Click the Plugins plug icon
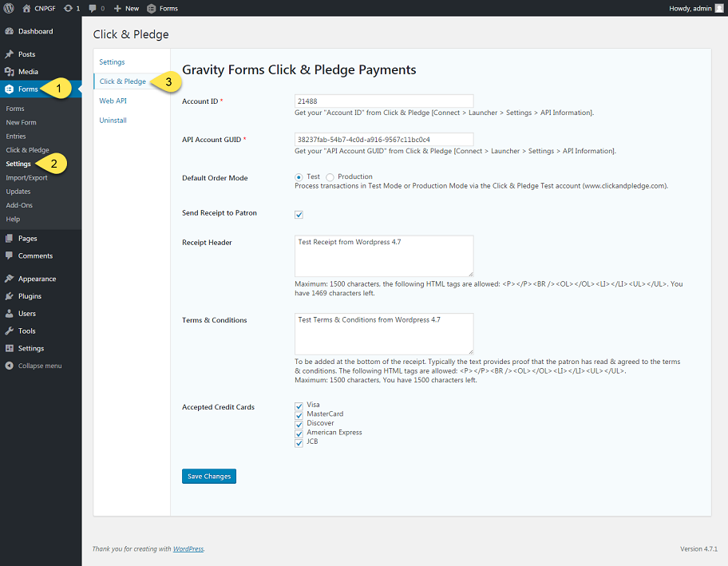This screenshot has height=566, width=728. point(10,296)
